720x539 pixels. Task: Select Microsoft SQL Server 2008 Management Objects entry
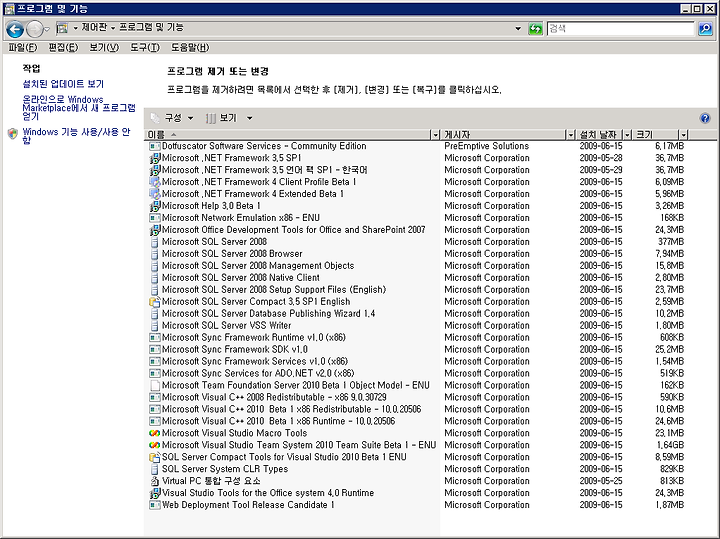pos(416,266)
